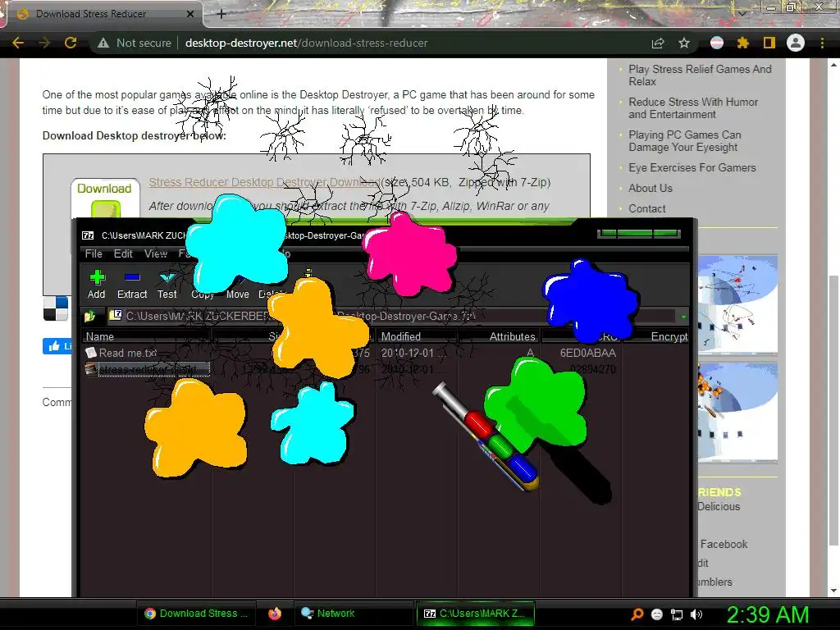Open Reduce Stress With Humor and Entertainment link
The height and width of the screenshot is (630, 840).
(x=693, y=108)
